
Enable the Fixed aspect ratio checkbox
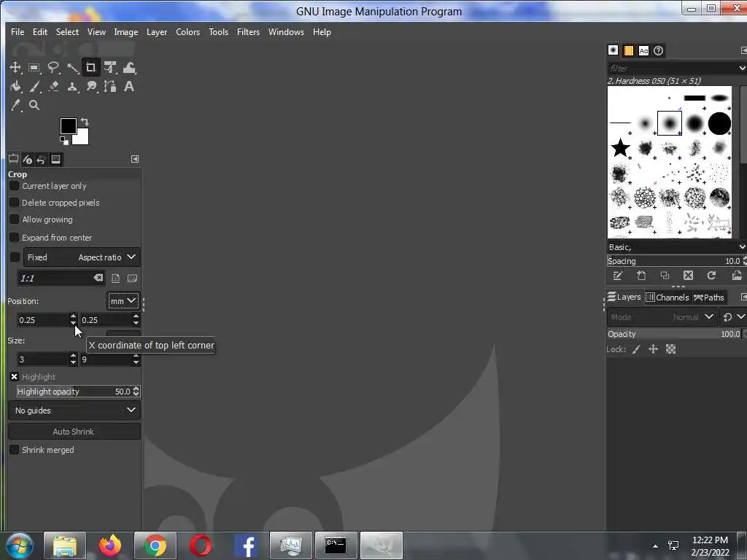(x=15, y=257)
